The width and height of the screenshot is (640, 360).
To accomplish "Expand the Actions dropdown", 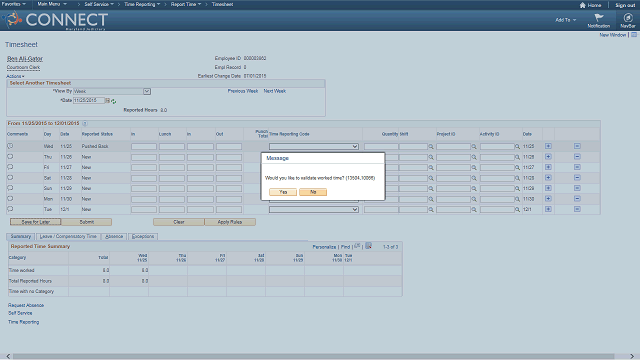I will coord(15,76).
